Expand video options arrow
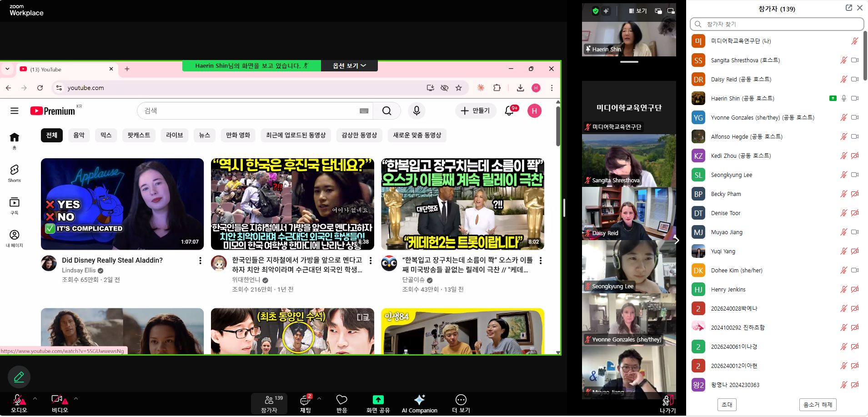The image size is (868, 417). [x=76, y=398]
